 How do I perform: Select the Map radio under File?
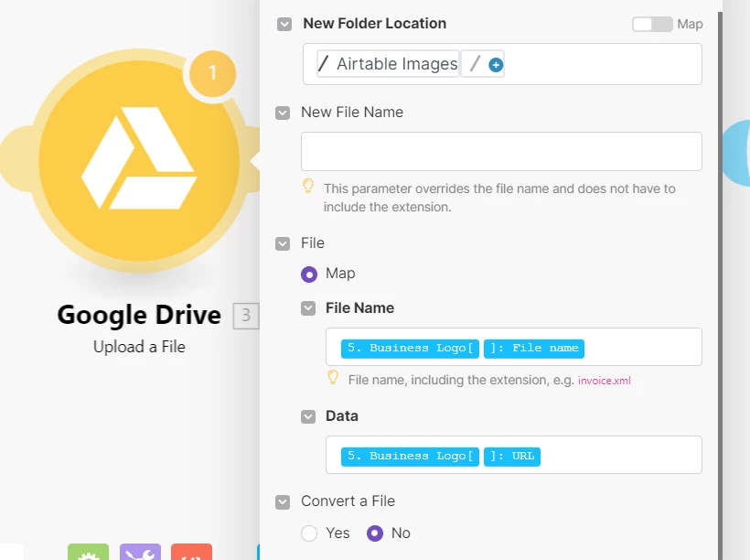pos(309,275)
